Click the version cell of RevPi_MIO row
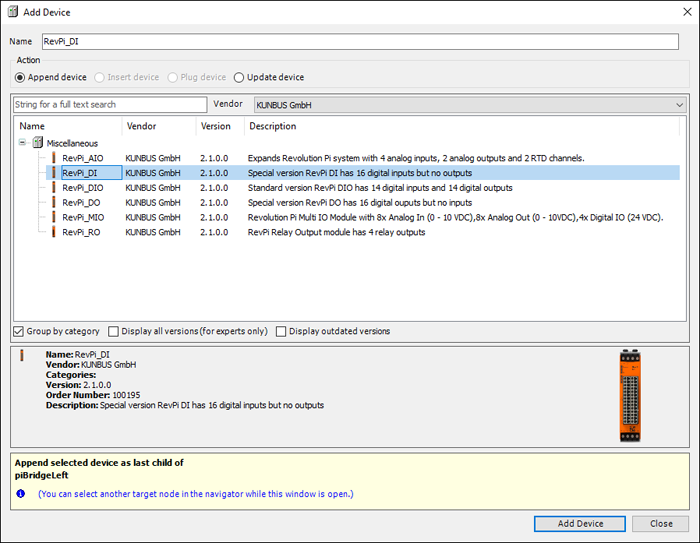This screenshot has height=543, width=700. coord(214,217)
